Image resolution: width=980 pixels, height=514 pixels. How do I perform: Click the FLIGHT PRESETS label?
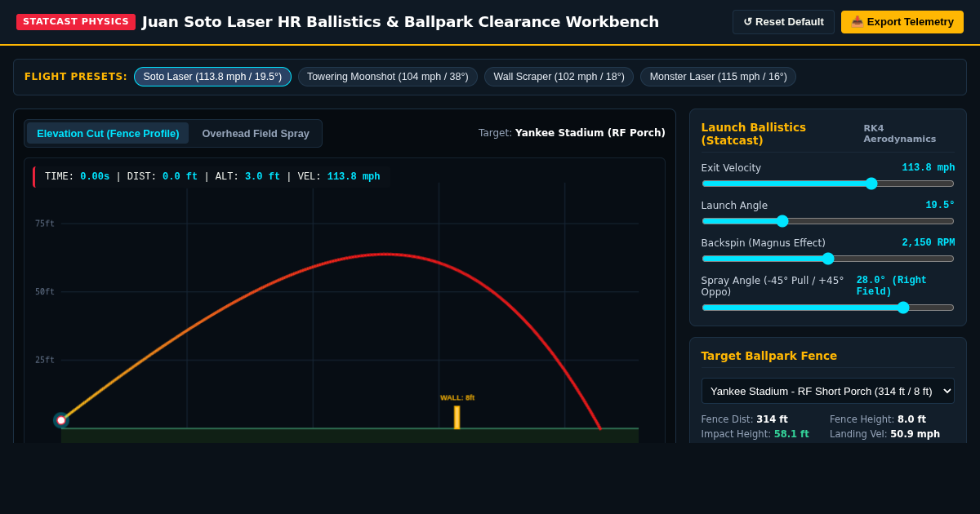[76, 77]
